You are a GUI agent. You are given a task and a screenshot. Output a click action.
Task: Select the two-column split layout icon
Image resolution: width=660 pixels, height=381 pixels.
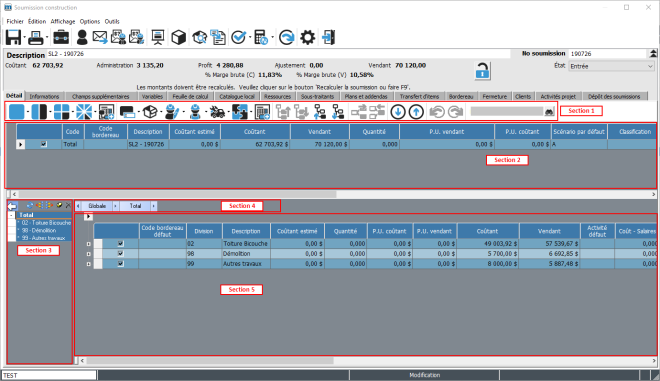pyautogui.click(x=39, y=112)
